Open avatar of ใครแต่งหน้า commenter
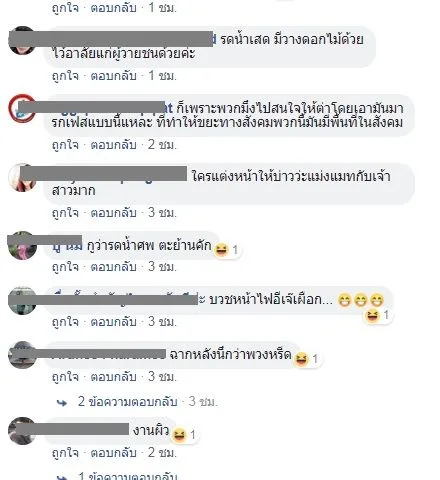 click(22, 177)
